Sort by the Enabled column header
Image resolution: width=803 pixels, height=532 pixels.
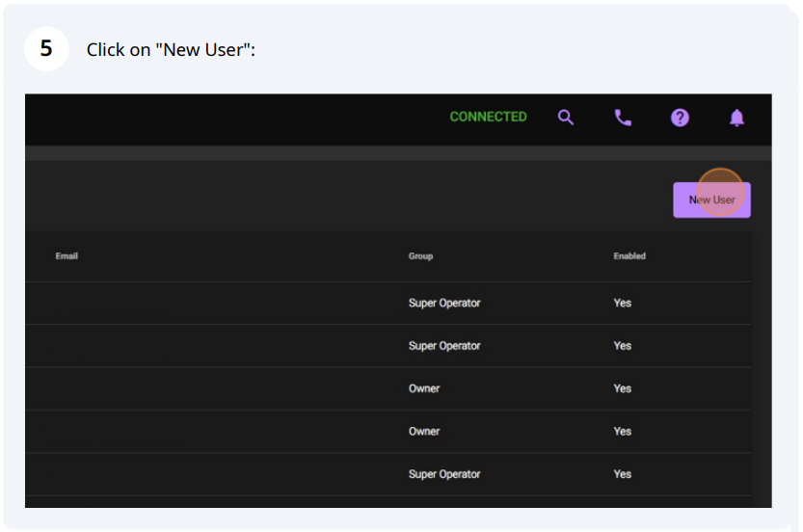click(x=629, y=256)
